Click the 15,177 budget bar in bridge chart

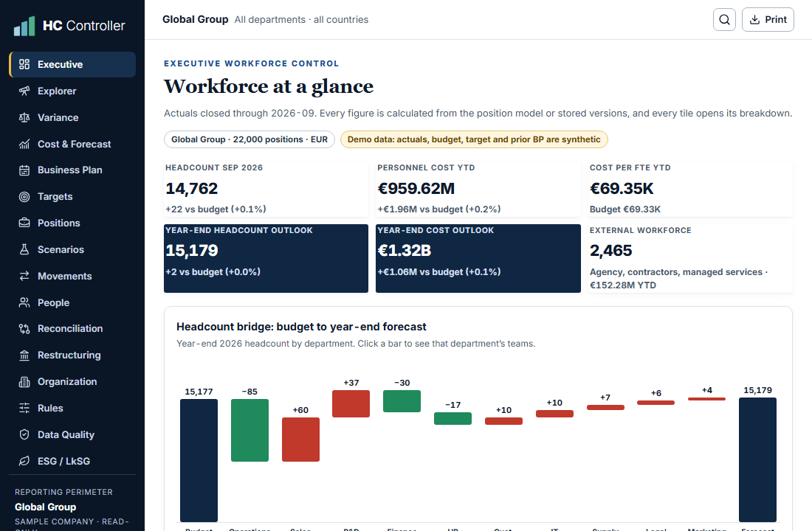(x=199, y=460)
